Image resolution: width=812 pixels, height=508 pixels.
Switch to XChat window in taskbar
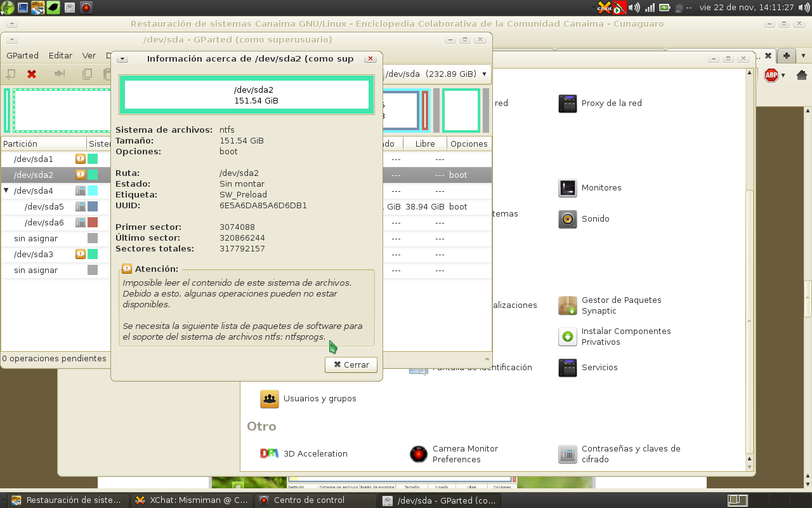click(192, 500)
